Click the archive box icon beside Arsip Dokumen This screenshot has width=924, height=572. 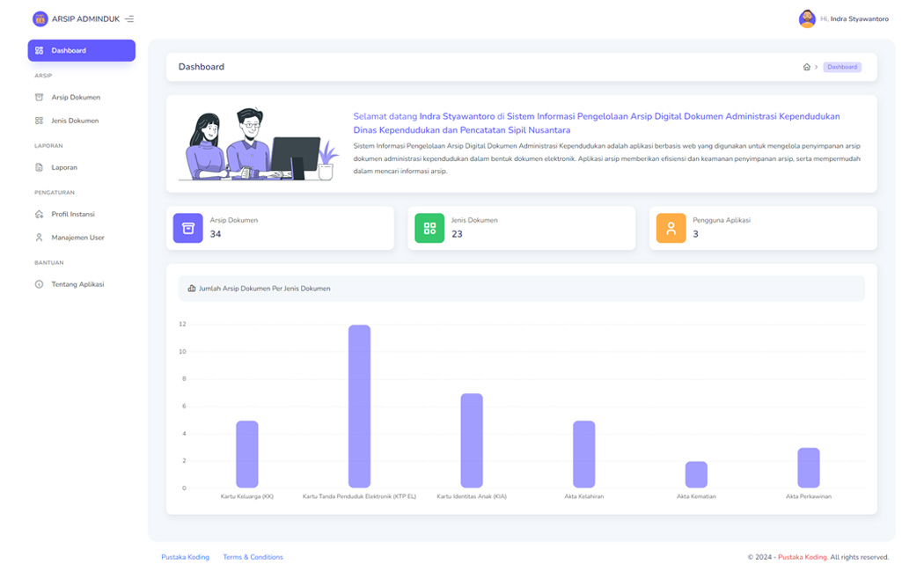click(x=39, y=97)
